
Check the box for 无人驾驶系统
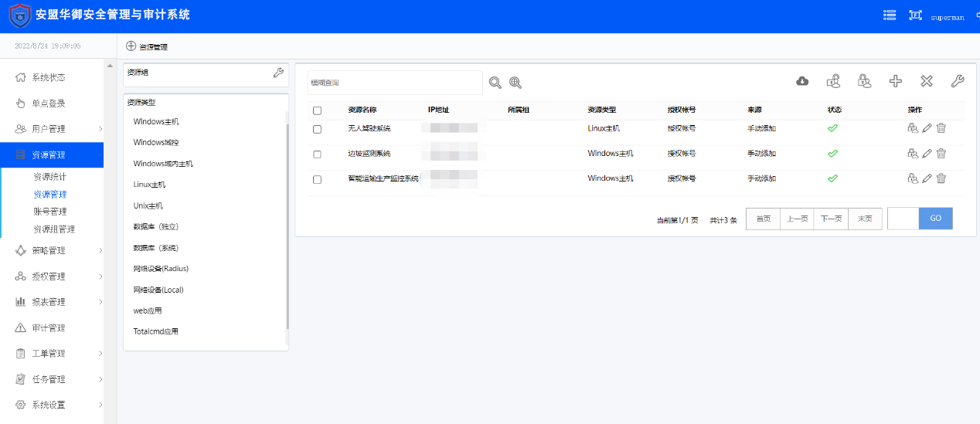pyautogui.click(x=317, y=129)
